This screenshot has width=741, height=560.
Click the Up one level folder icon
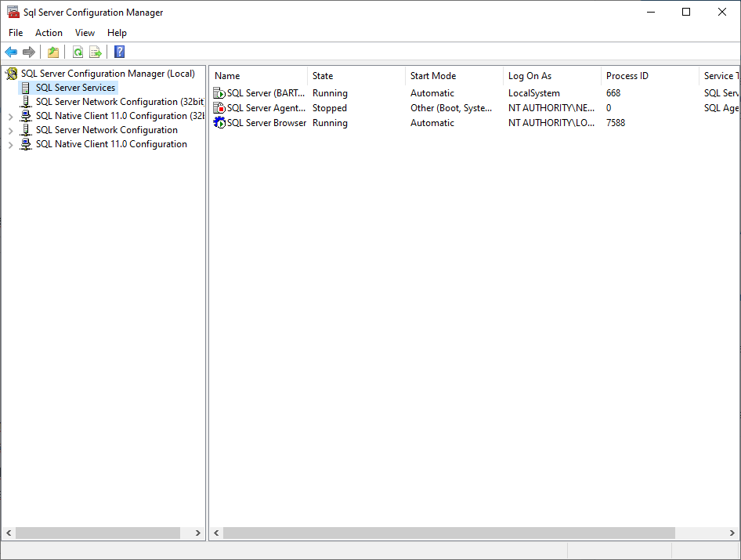53,52
